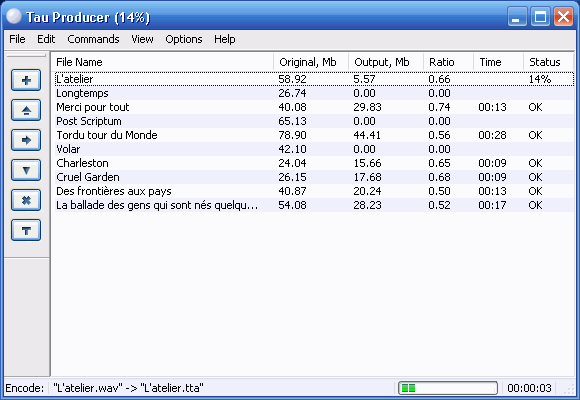This screenshot has height=400, width=580.
Task: Click the right arrow encode button
Action: coord(26,140)
